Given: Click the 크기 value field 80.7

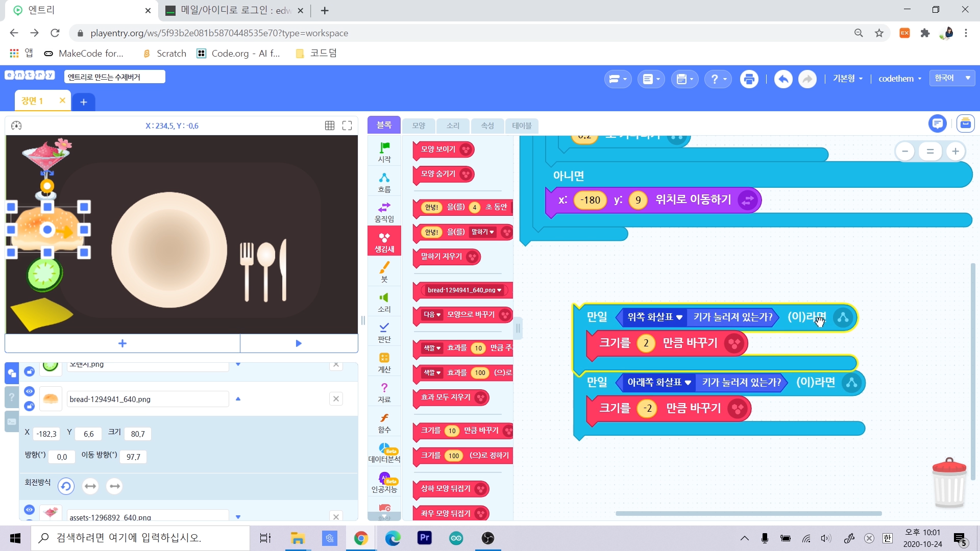Looking at the screenshot, I should coord(137,434).
